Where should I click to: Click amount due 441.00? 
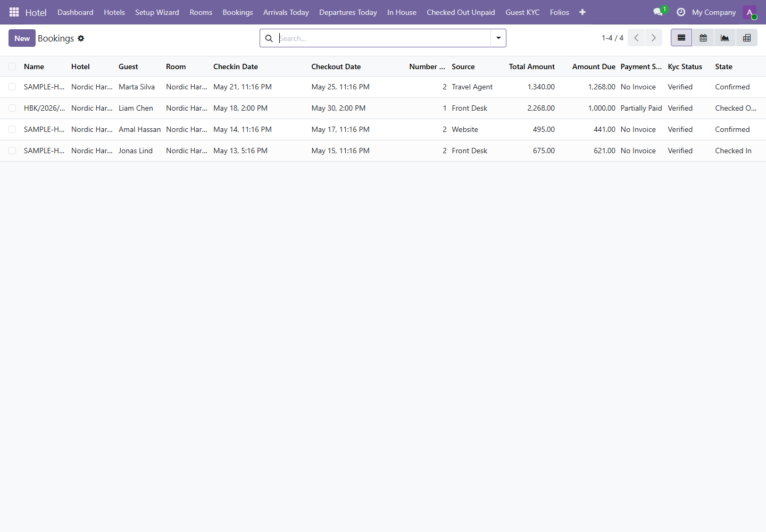pos(604,129)
